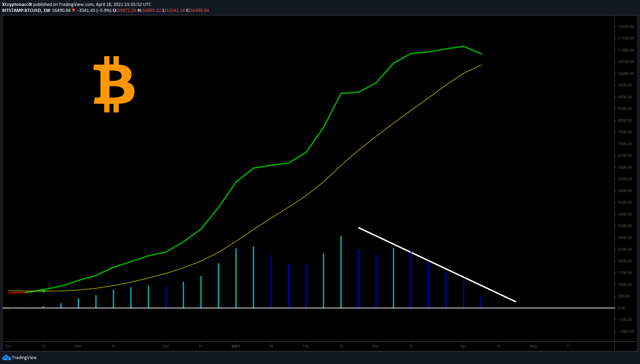Click the Nov date label on time axis

(78, 346)
